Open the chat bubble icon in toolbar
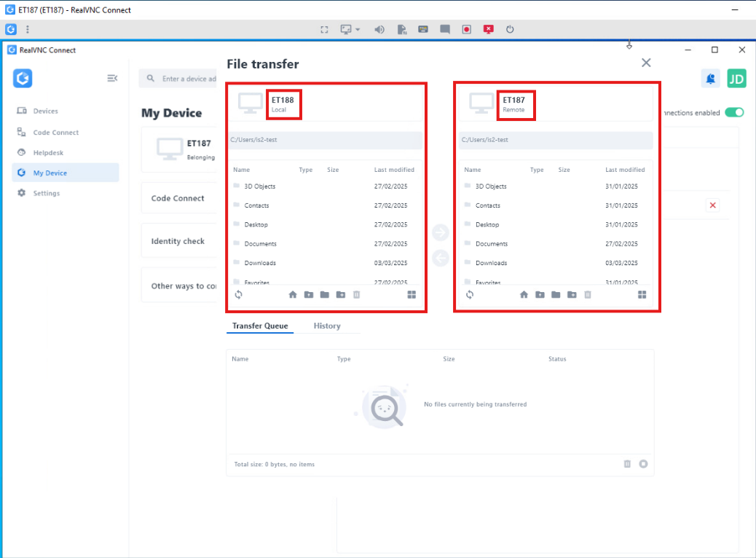Viewport: 756px width, 558px height. click(444, 29)
